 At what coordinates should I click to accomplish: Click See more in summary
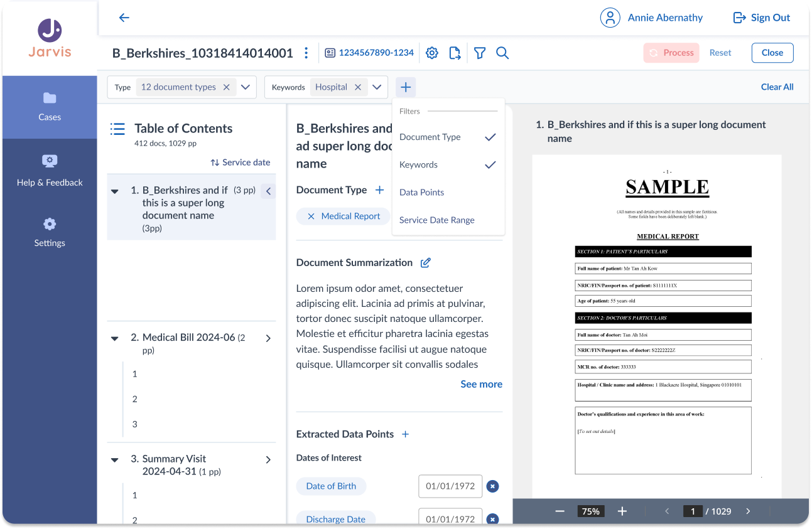pyautogui.click(x=481, y=384)
